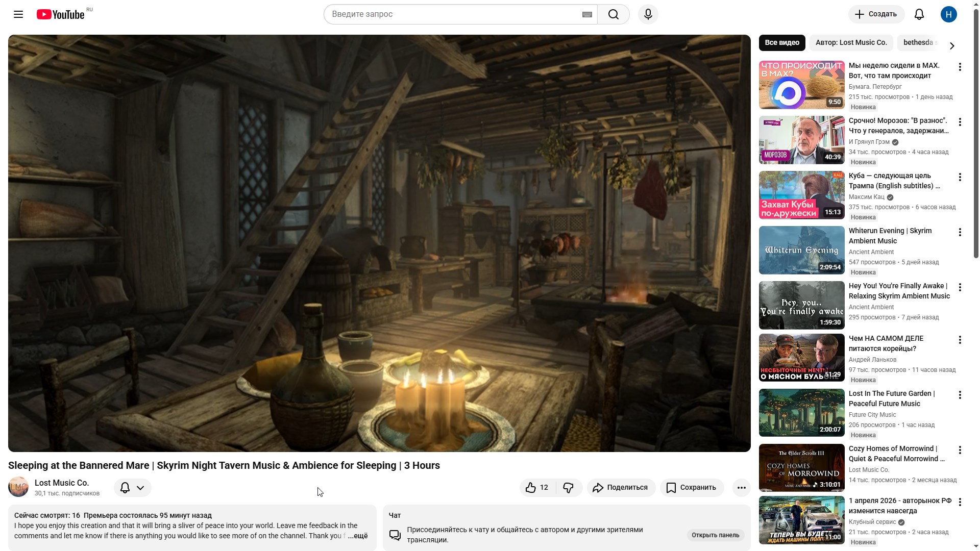Save video using Сохранить button
The width and height of the screenshot is (980, 551).
point(692,488)
